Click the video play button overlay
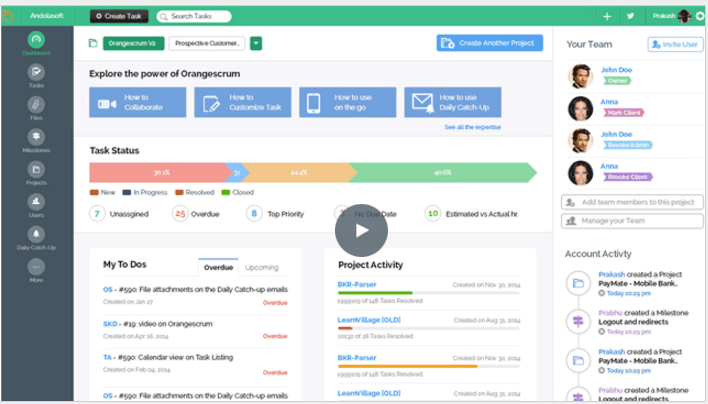Image resolution: width=708 pixels, height=404 pixels. coord(361,230)
